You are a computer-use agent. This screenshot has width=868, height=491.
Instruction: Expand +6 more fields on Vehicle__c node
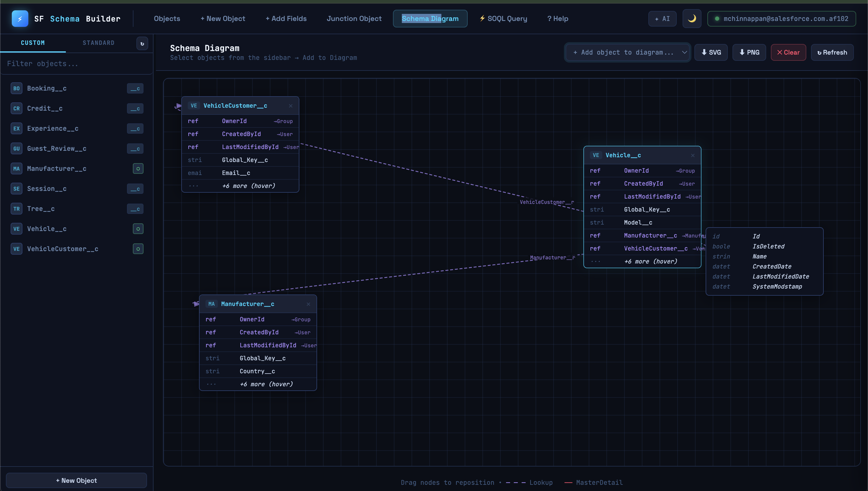[642, 261]
